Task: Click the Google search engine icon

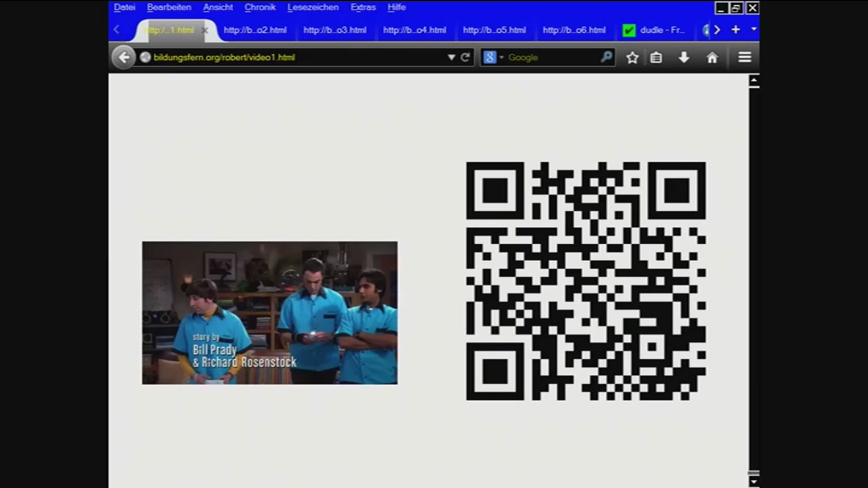Action: [x=490, y=57]
